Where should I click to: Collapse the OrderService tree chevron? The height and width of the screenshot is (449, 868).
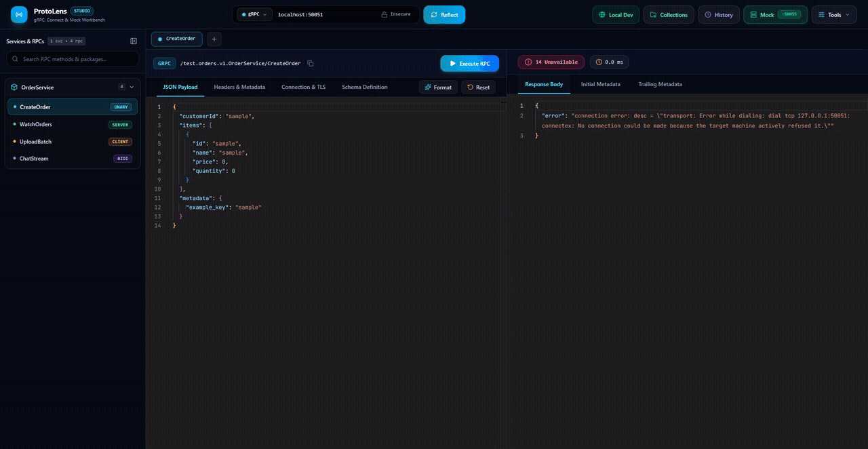(x=132, y=87)
